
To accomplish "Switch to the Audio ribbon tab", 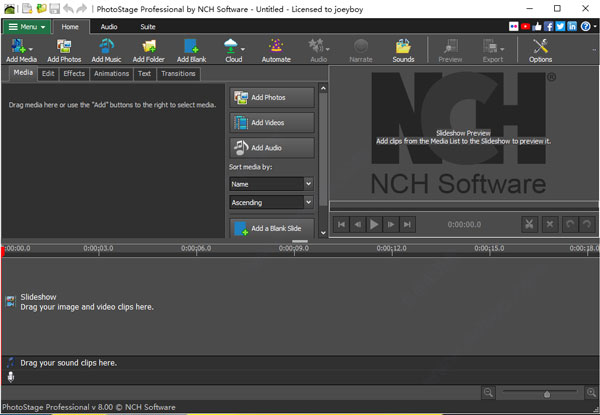I will [x=108, y=26].
